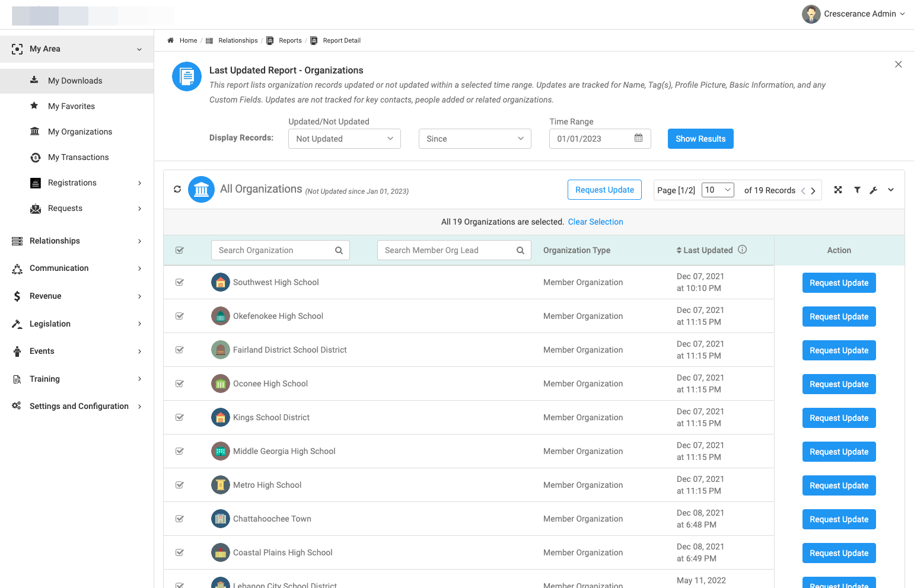
Task: Click the Legislation gavel icon
Action: click(17, 324)
